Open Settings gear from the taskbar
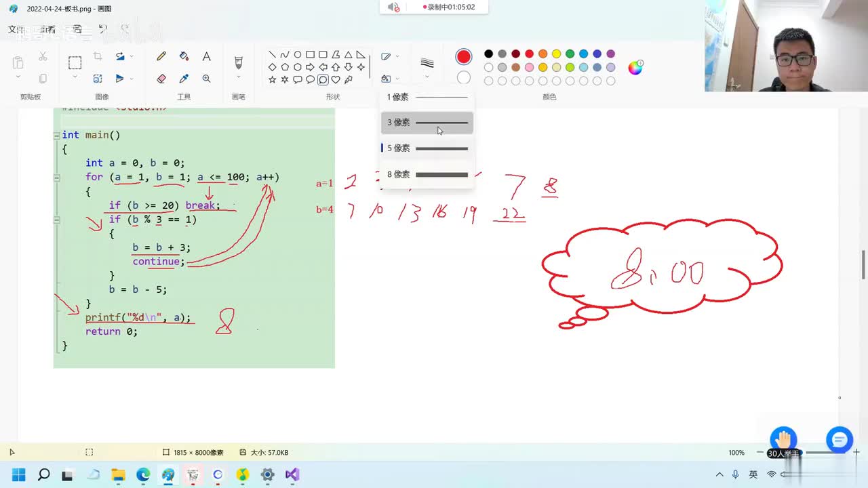 267,474
